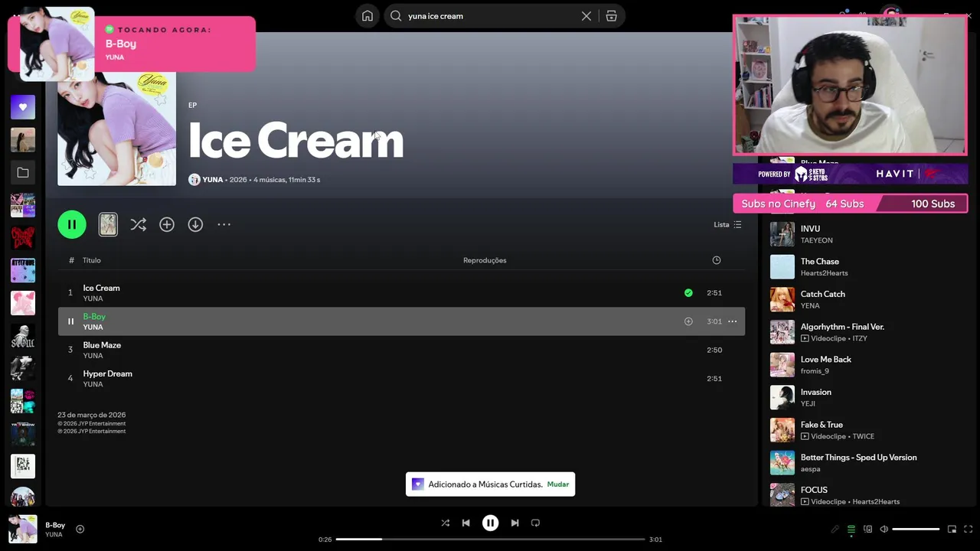
Task: Click the liked checkmark on the Ice Cream track
Action: tap(688, 292)
